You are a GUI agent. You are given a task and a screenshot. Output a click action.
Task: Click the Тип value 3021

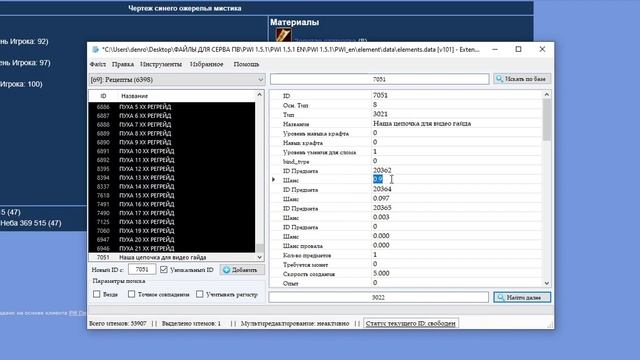380,114
